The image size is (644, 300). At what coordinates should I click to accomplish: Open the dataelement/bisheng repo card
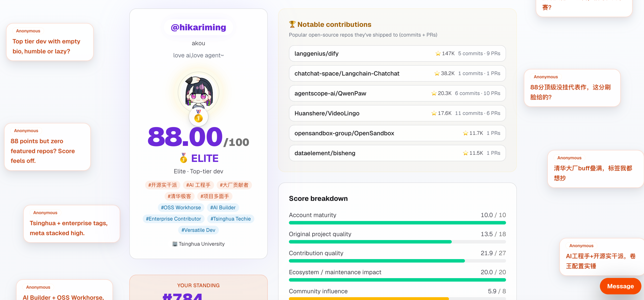(x=397, y=153)
